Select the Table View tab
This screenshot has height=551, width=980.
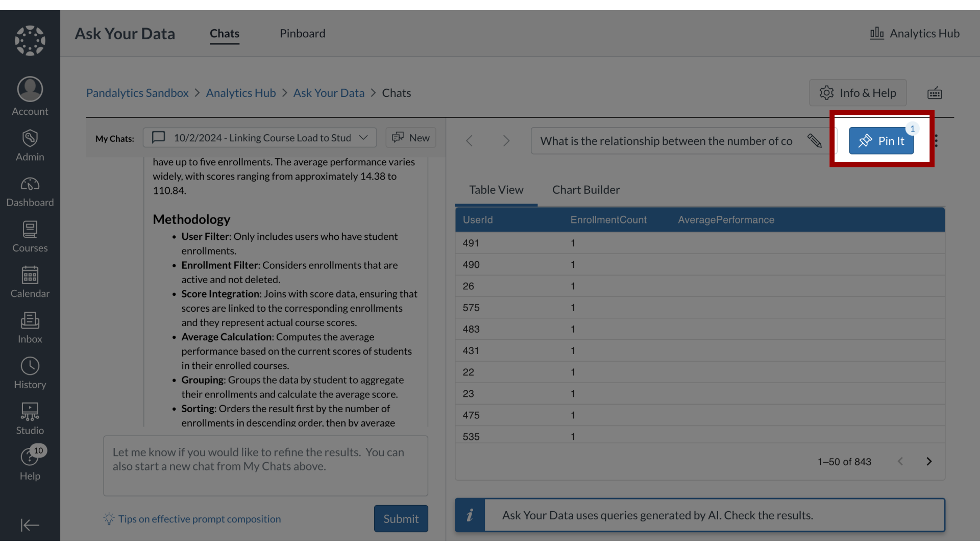pyautogui.click(x=496, y=189)
